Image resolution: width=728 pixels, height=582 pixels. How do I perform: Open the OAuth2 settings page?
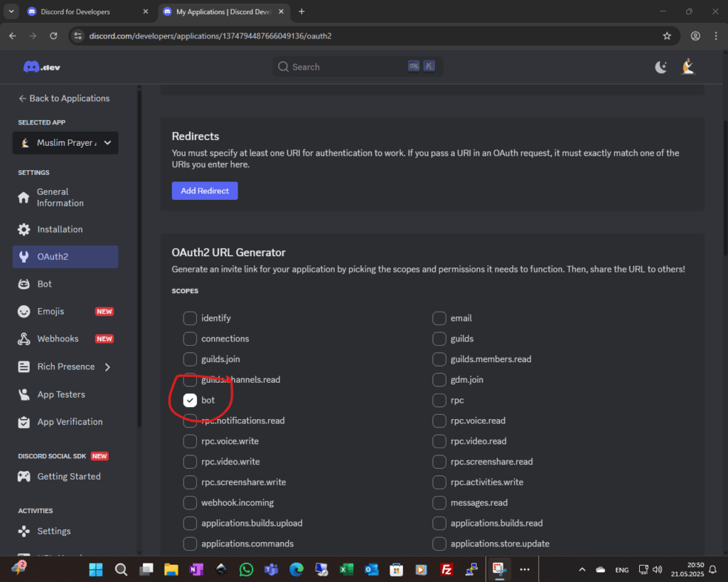[x=65, y=256]
